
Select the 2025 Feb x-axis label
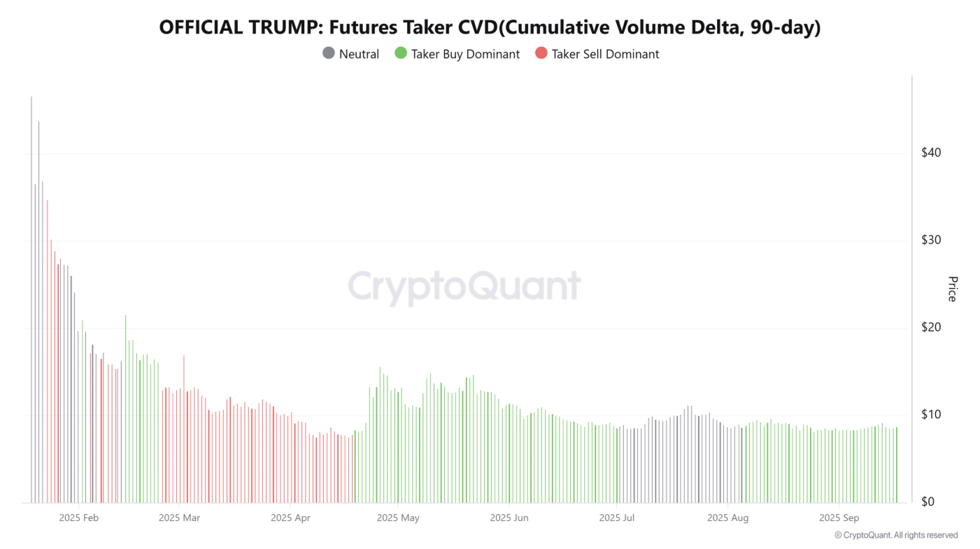[x=80, y=518]
